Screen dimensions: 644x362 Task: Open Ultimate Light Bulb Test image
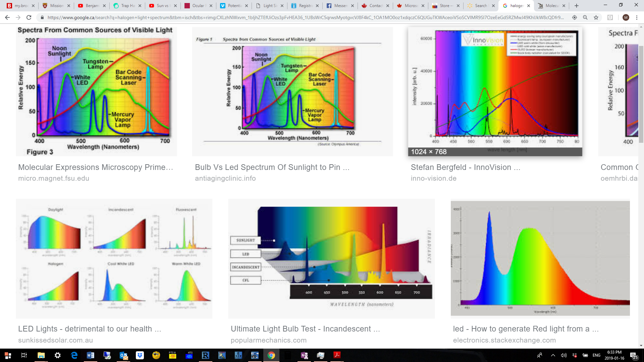[x=331, y=258]
